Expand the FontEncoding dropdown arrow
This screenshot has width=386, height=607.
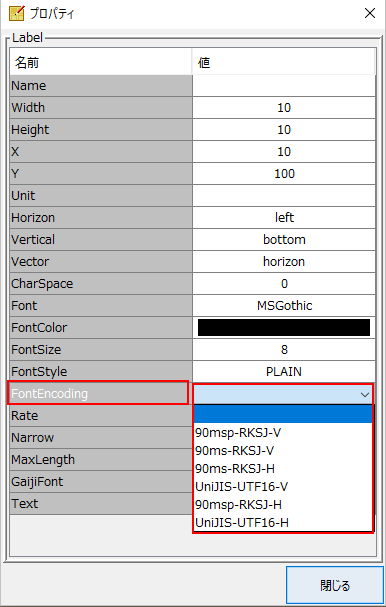(x=365, y=394)
